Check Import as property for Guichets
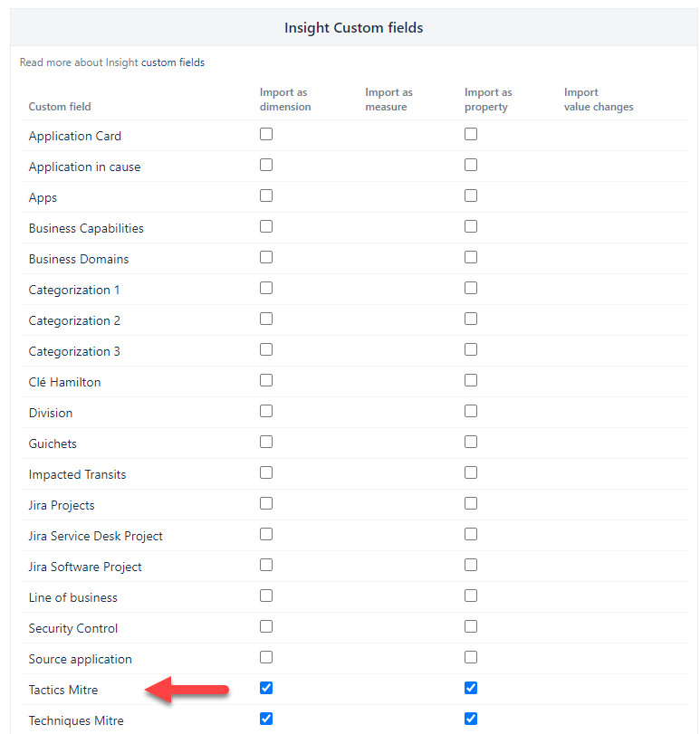This screenshot has height=734, width=700. 471,442
